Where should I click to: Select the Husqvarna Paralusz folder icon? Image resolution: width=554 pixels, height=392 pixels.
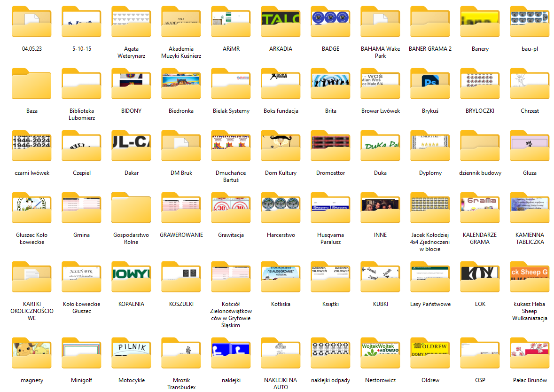330,208
